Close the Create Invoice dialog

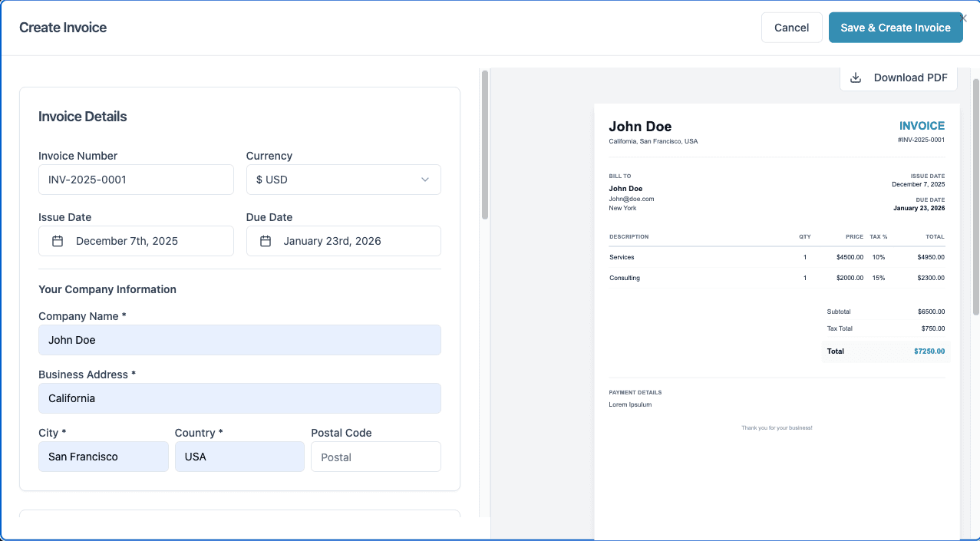(x=962, y=17)
